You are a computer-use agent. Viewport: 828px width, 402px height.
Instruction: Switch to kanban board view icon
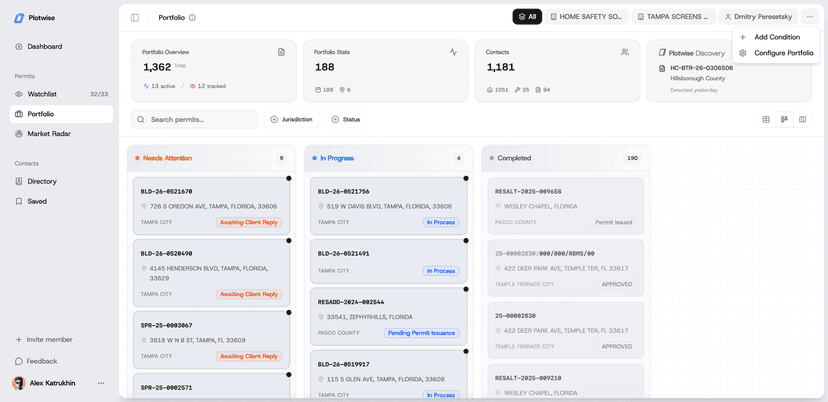[784, 119]
